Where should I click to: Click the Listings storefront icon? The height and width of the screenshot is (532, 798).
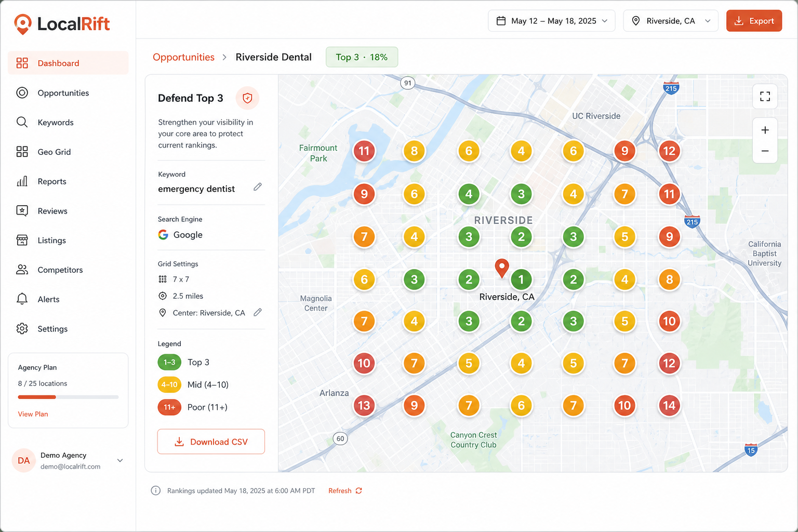22,240
